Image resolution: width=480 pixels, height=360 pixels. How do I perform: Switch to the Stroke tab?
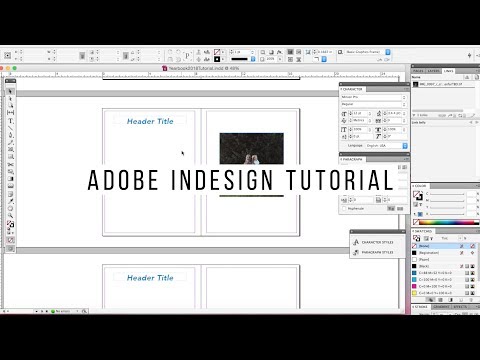click(x=421, y=306)
